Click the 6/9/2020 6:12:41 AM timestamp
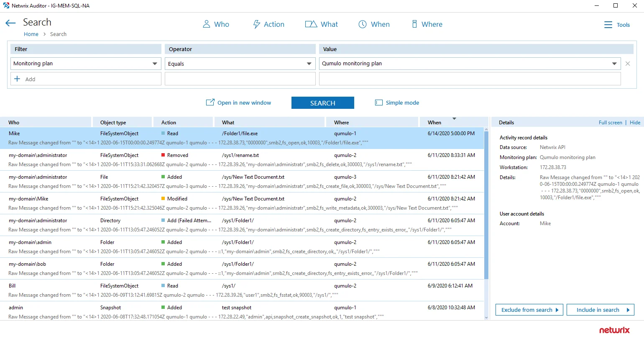The width and height of the screenshot is (644, 339). click(450, 286)
